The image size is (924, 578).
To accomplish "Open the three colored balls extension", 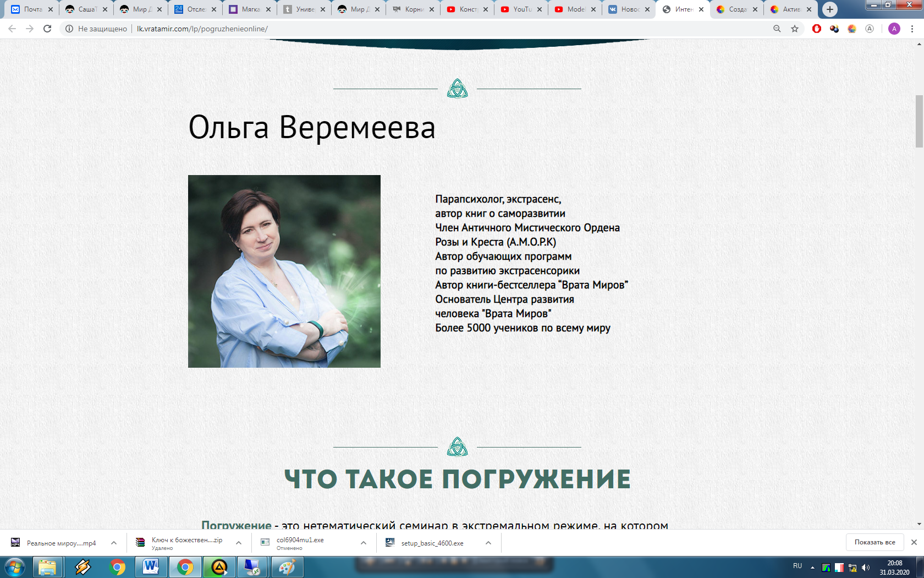I will 834,29.
